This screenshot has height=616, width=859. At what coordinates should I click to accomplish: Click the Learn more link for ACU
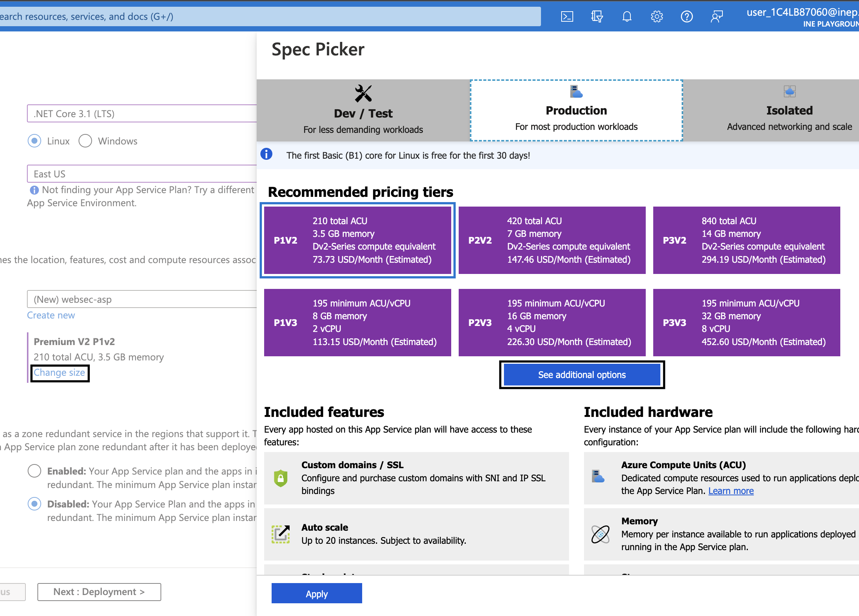[731, 491]
